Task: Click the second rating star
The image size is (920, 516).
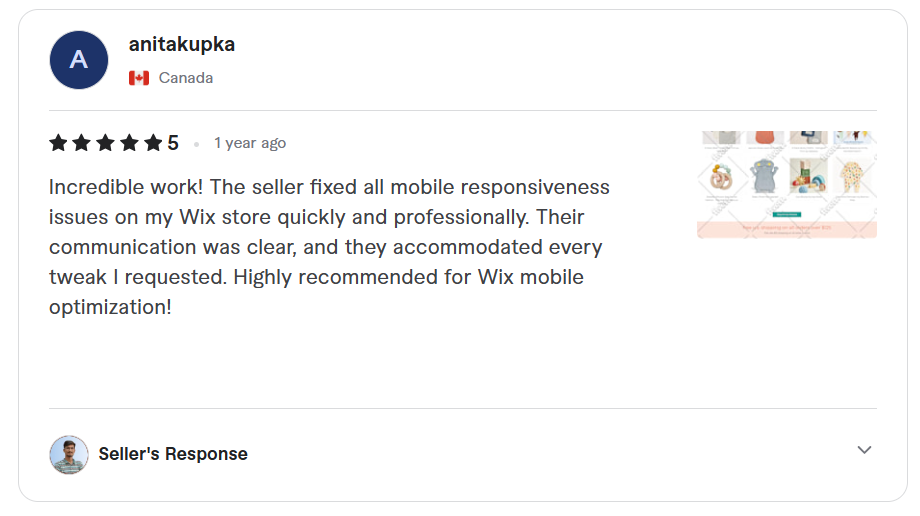Action: pyautogui.click(x=82, y=143)
